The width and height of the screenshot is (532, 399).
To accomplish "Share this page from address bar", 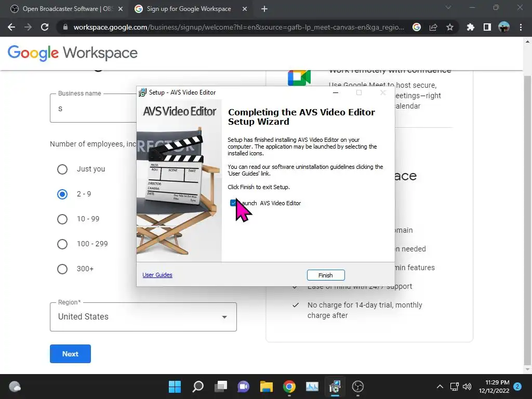I will (433, 27).
